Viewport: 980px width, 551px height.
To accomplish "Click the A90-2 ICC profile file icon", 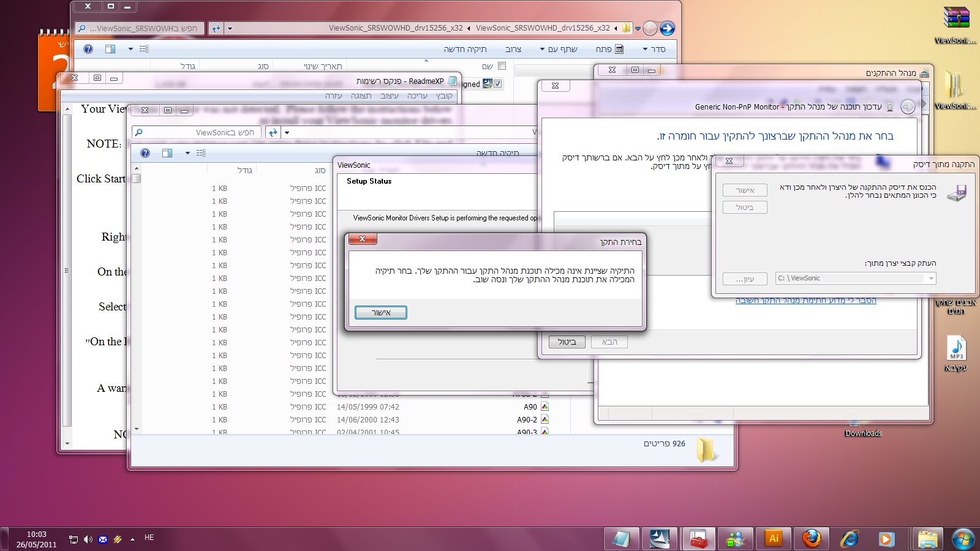I will pyautogui.click(x=545, y=419).
